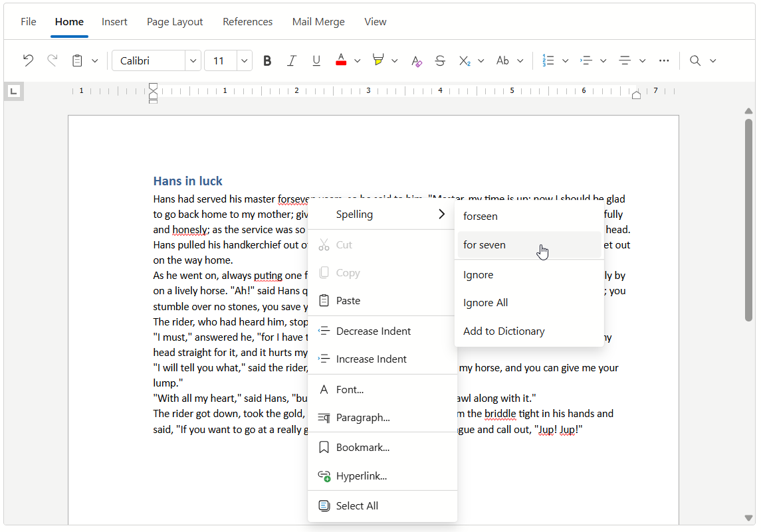This screenshot has width=761, height=532.
Task: Apply strikethrough formatting
Action: click(440, 60)
